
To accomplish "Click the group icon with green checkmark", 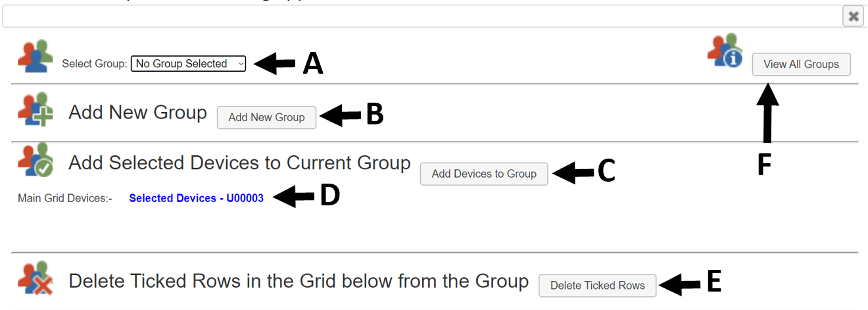I will 35,160.
